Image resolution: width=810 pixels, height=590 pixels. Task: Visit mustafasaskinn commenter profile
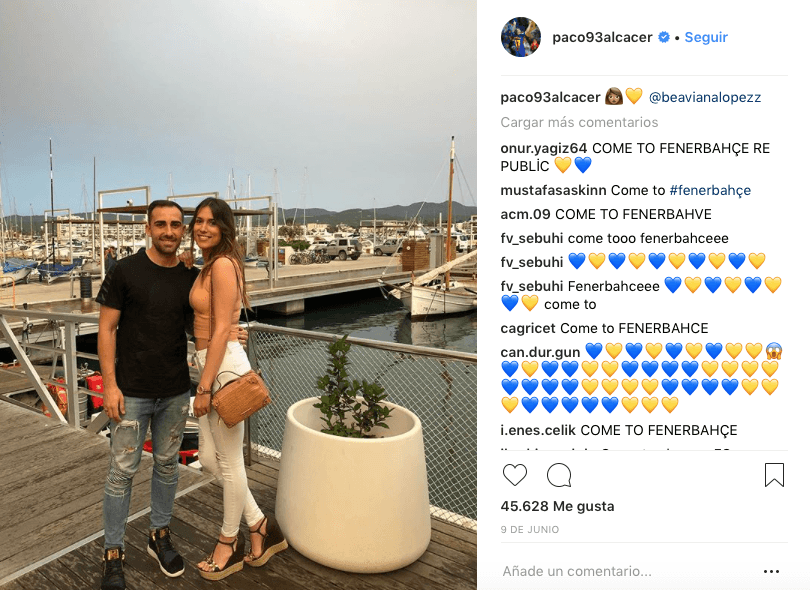pyautogui.click(x=553, y=190)
